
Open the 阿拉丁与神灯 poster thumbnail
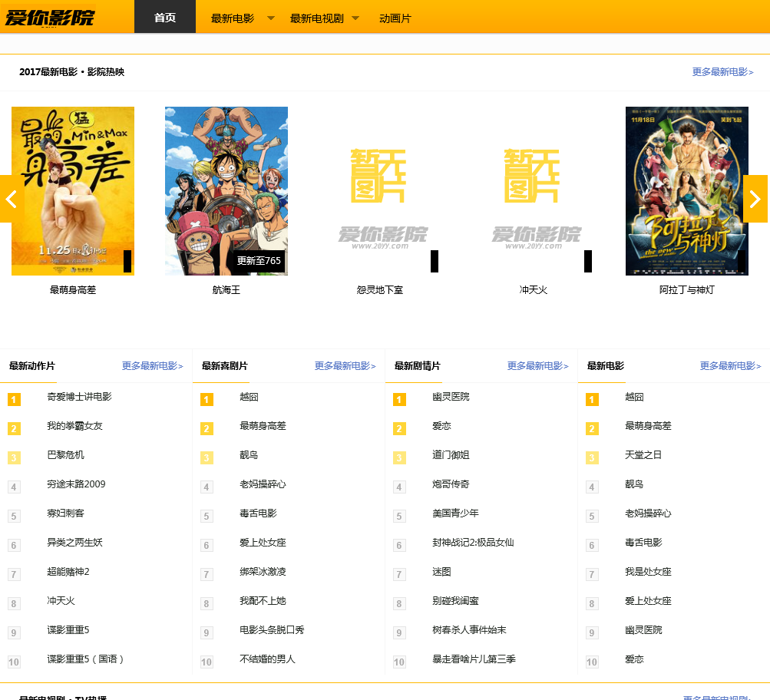click(x=686, y=191)
